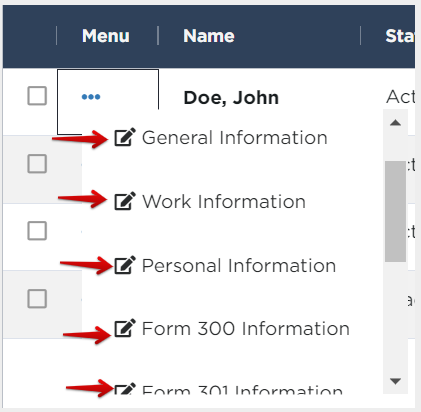Tick the fourth row's checkbox

click(x=37, y=298)
